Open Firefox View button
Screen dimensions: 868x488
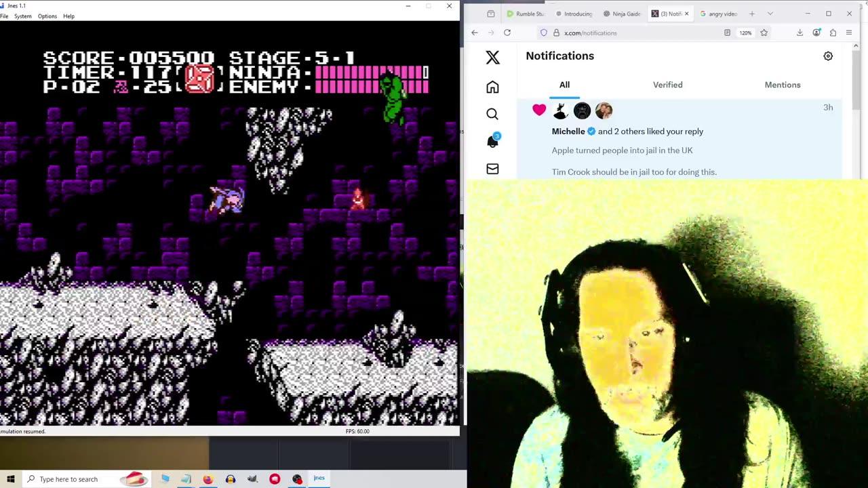[x=491, y=14]
